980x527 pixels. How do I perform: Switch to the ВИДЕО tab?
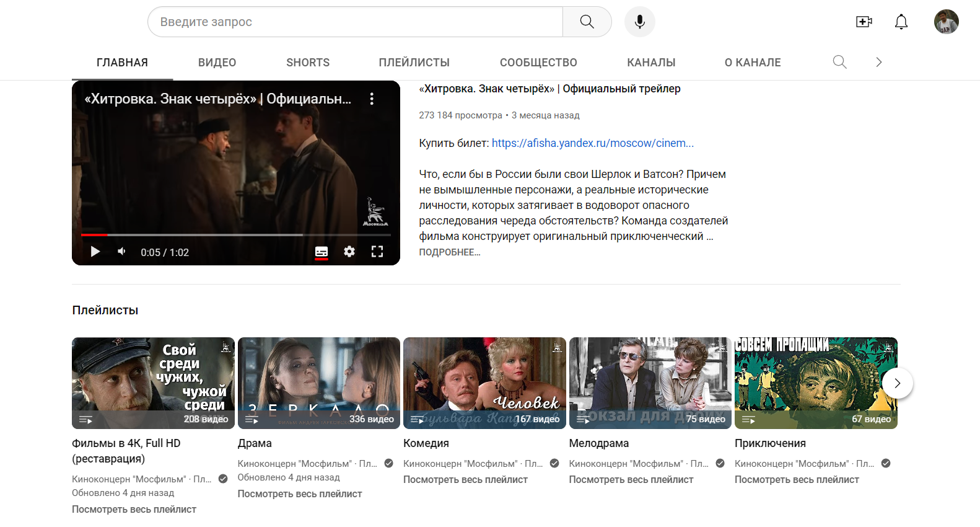(217, 63)
